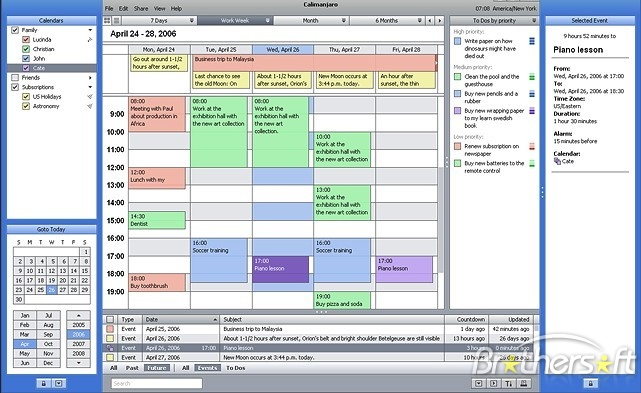This screenshot has height=393, width=641.
Task: Select the Business trip to Malaysia banner
Action: (314, 63)
